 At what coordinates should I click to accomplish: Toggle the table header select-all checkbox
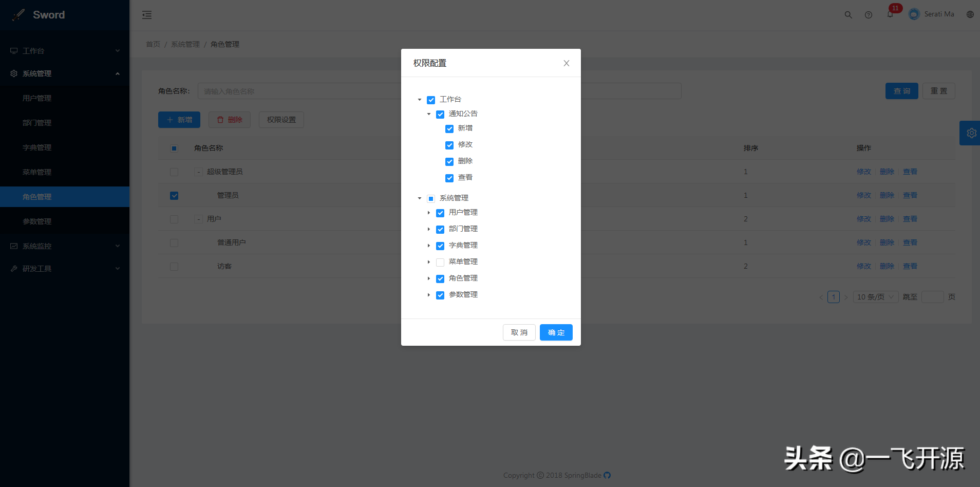pyautogui.click(x=174, y=148)
